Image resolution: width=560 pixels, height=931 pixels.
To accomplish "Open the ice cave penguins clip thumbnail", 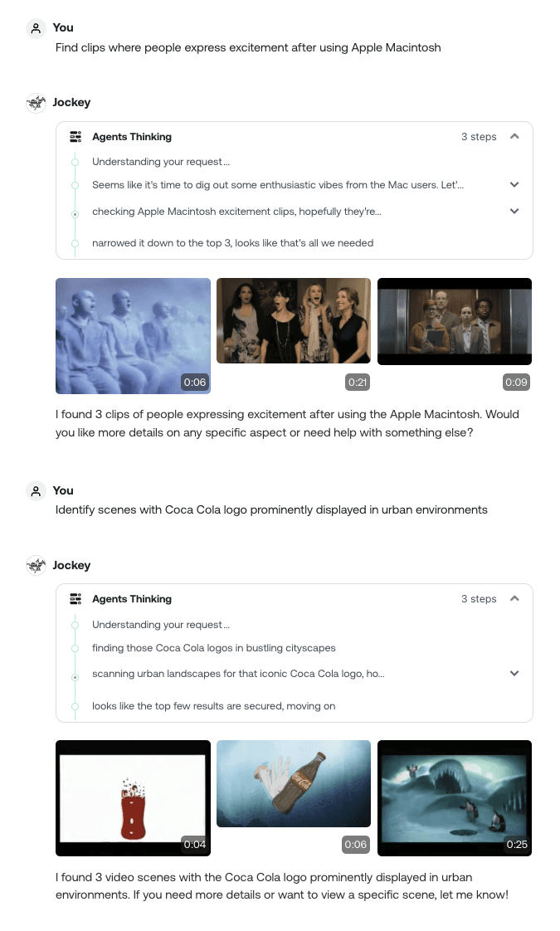I will coord(455,798).
